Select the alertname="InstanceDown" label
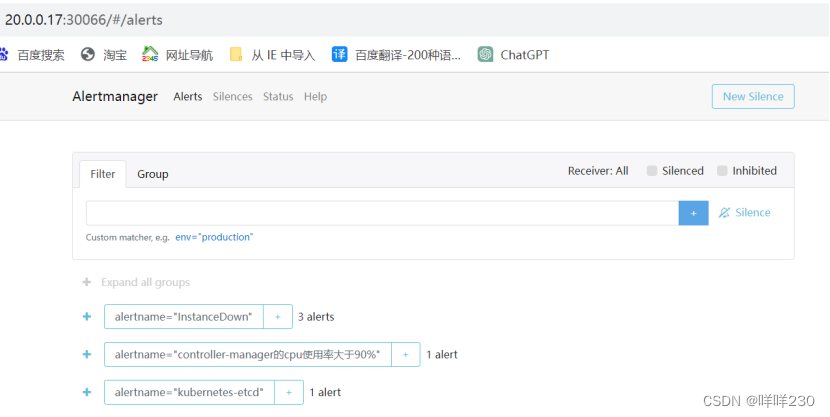Viewport: 830px width, 417px height. (184, 316)
